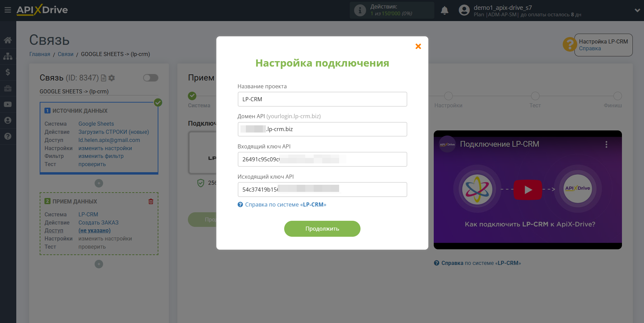
Task: Open the hamburger menu icon
Action: click(7, 10)
